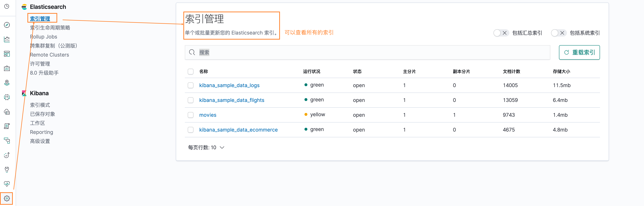Sort by the 主分片 column header

click(409, 72)
